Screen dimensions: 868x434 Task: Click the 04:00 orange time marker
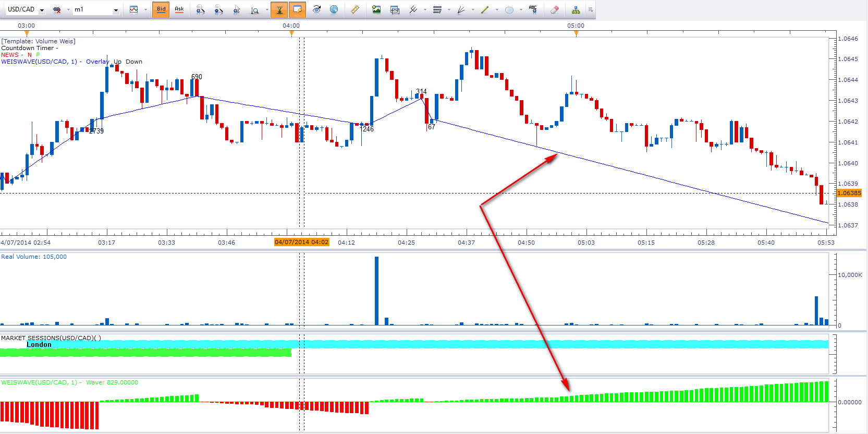coord(291,33)
